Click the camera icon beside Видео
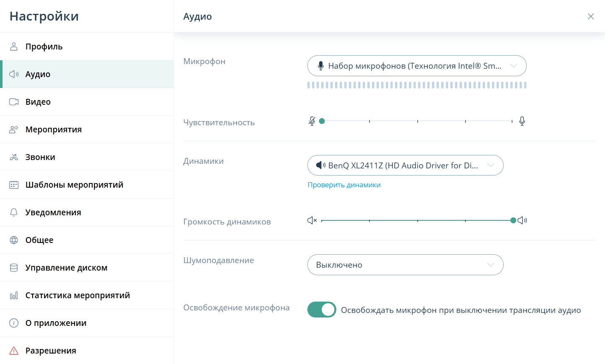Screen dimensions: 606x364 tap(14, 102)
